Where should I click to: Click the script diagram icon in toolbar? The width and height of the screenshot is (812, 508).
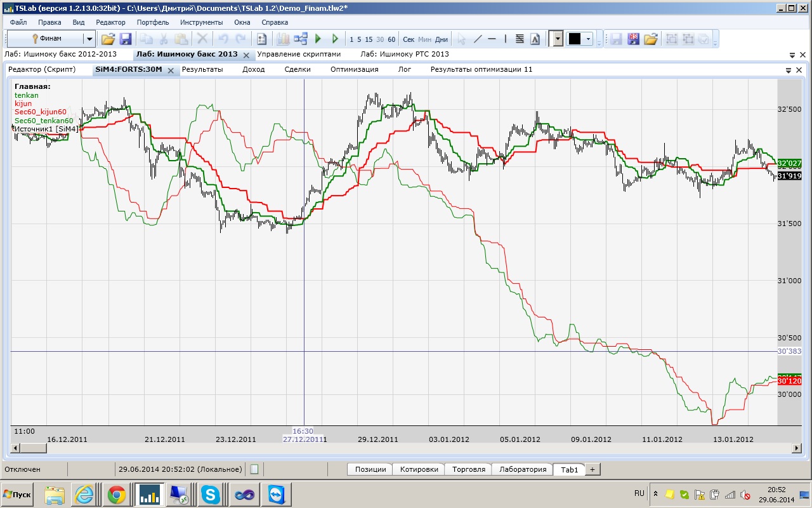coord(301,39)
